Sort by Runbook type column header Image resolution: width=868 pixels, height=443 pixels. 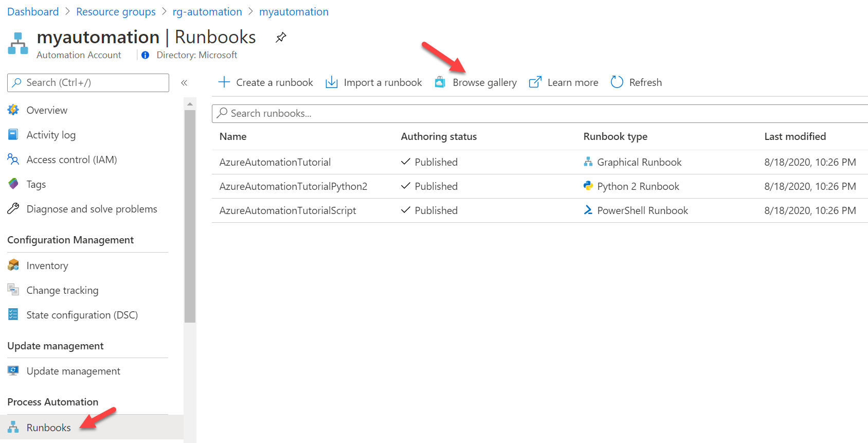[615, 136]
